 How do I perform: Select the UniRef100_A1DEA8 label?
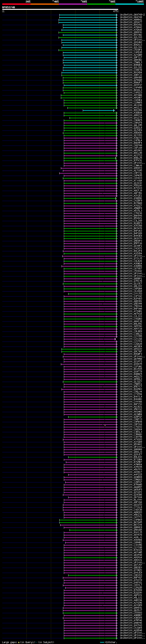point(131,630)
